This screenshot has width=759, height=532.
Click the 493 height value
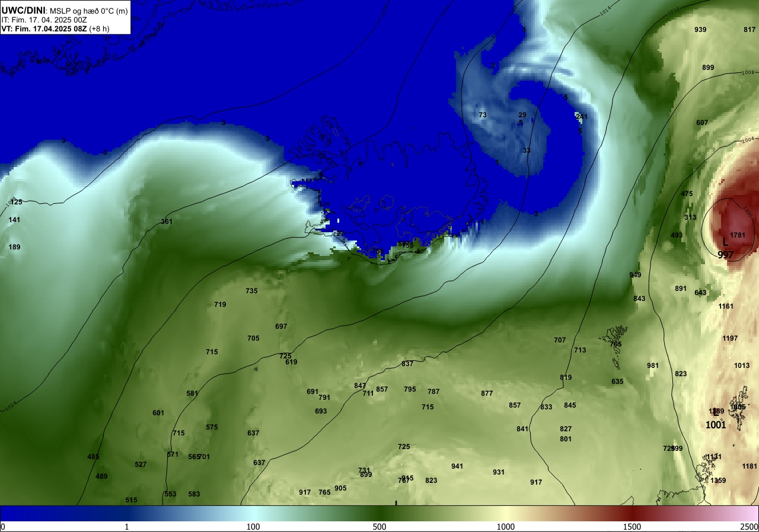677,235
